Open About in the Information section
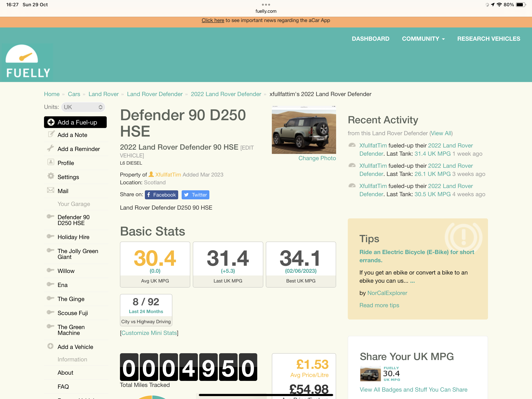This screenshot has width=532, height=399. pos(65,373)
